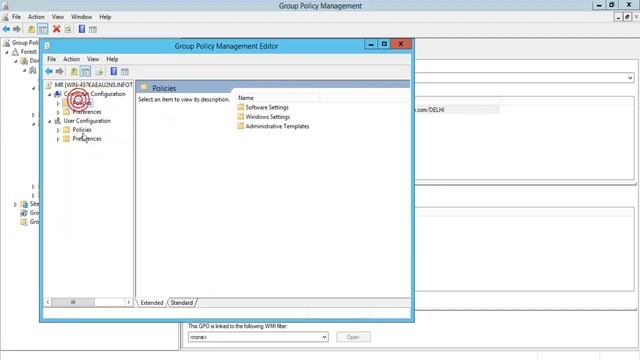Click Refresh icon in Group Policy Management toolbar
Screen dimensions: 640x360
coord(68,29)
